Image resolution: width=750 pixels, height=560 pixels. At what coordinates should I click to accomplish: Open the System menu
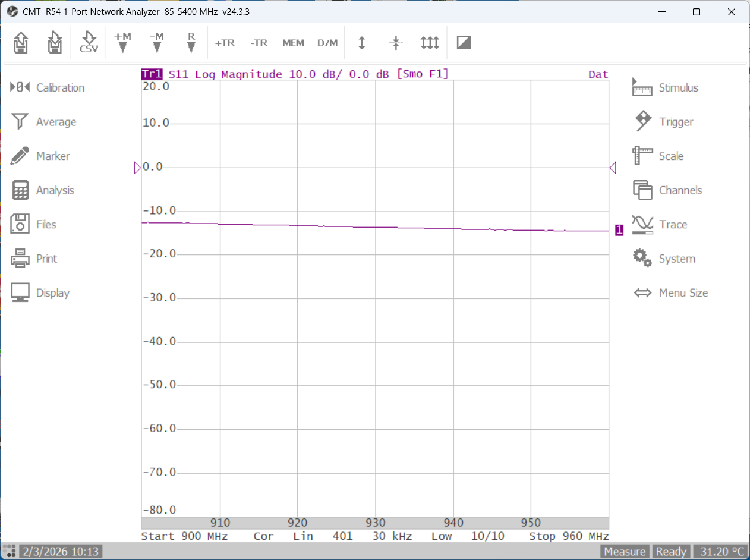click(663, 259)
